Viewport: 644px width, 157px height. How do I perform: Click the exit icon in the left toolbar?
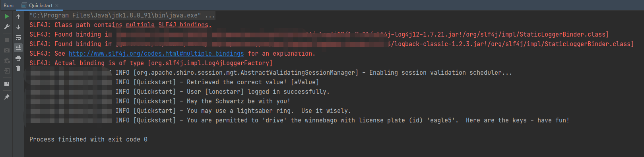pyautogui.click(x=7, y=71)
